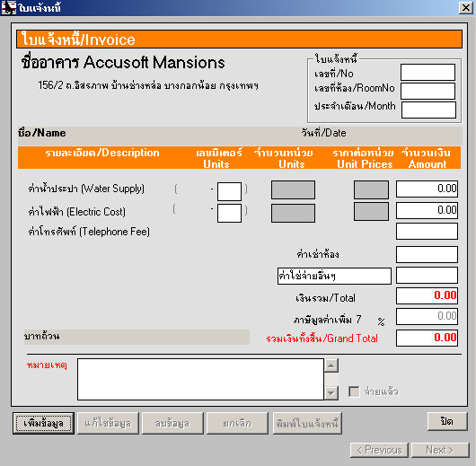The height and width of the screenshot is (466, 476).
Task: Click the บาทถ้วน amount-in-words field
Action: 137,337
